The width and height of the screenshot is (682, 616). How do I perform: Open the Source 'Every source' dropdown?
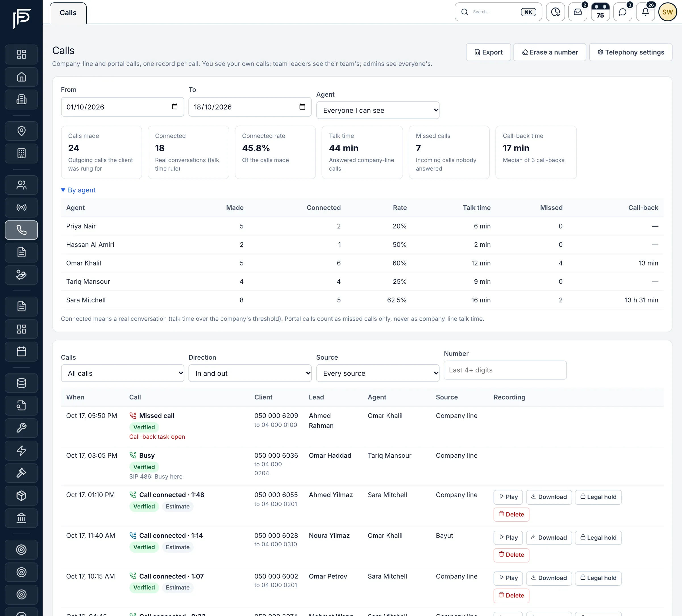pos(378,373)
